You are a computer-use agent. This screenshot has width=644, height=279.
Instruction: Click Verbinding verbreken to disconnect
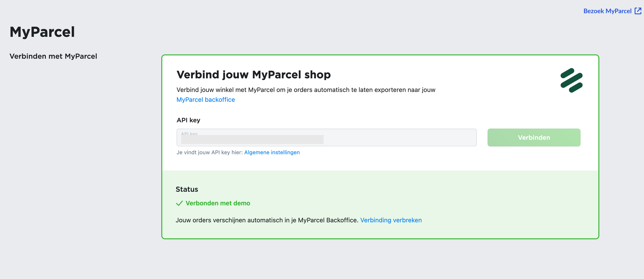point(391,220)
